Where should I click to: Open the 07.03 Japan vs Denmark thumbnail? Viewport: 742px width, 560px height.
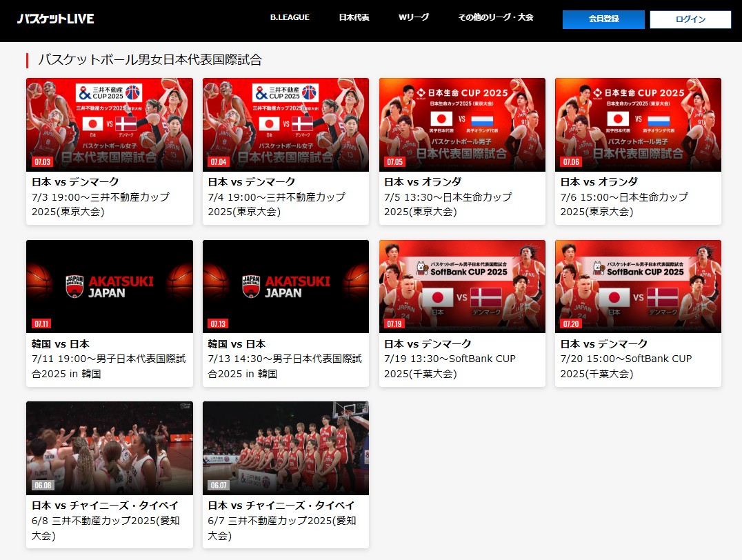click(110, 125)
